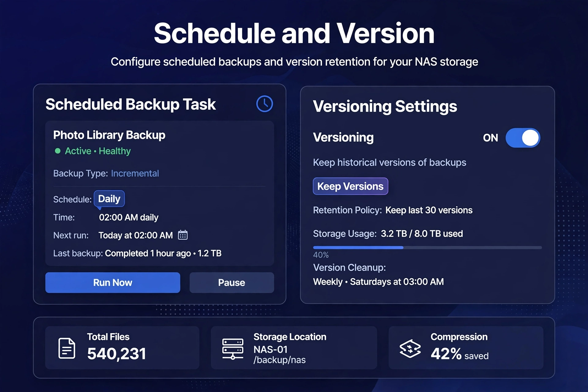Image resolution: width=588 pixels, height=392 pixels.
Task: Click the /backup/nas path
Action: 279,360
